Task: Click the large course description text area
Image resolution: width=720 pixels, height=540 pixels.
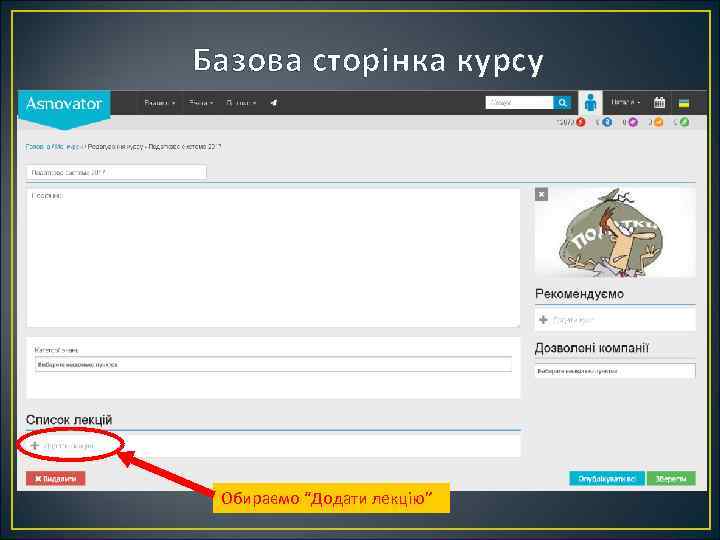Action: pos(273,258)
